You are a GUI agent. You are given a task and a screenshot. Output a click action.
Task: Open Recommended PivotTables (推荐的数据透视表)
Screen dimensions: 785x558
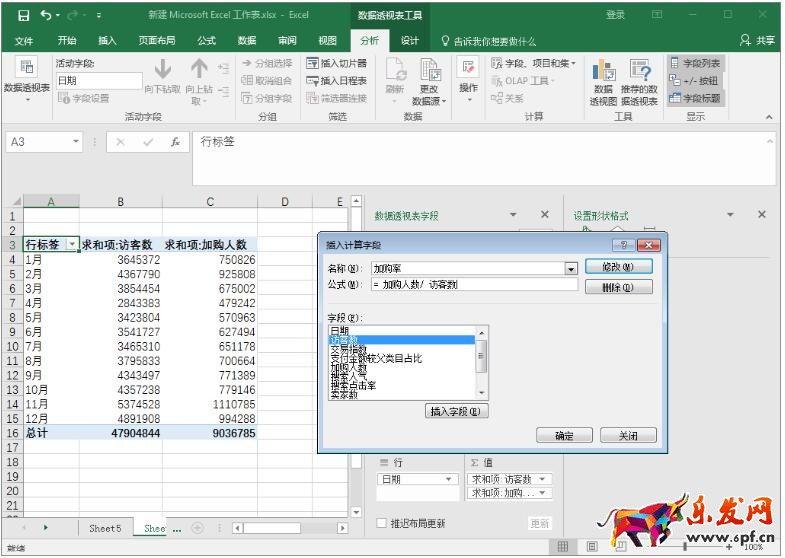pos(639,81)
